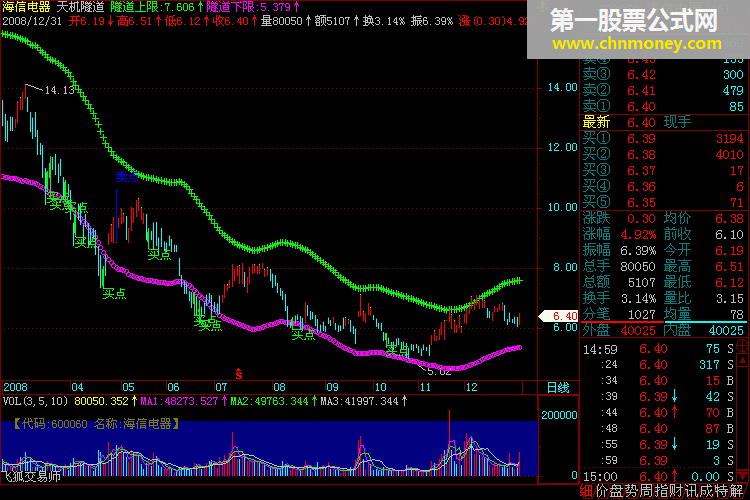Click the 06 month marker on the time axis

point(173,387)
